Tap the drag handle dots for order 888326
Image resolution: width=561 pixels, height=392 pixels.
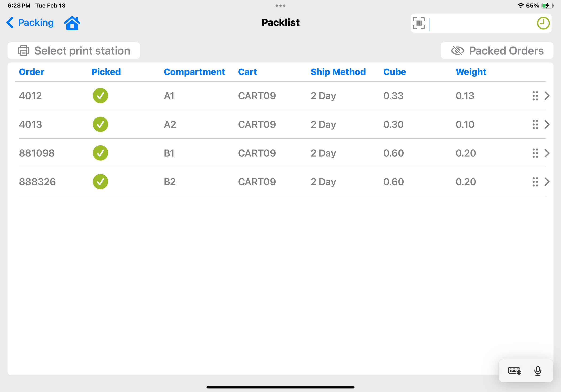[535, 182]
